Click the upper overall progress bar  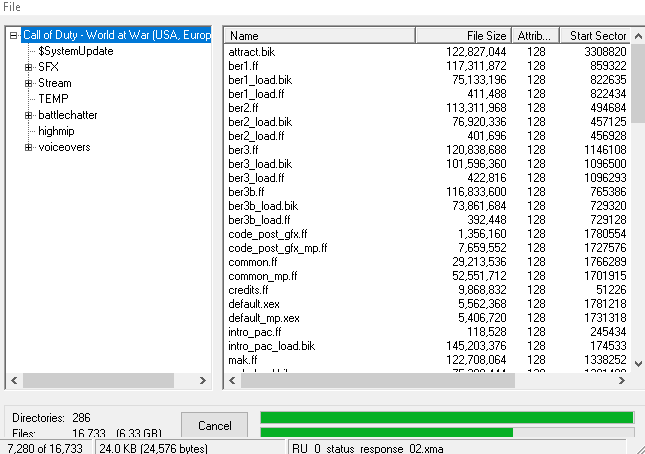click(447, 417)
